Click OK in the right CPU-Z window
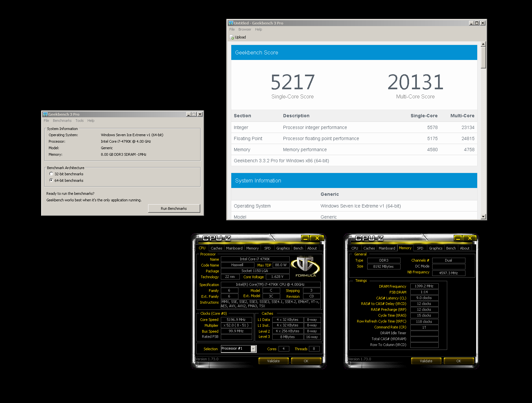This screenshot has width=532, height=403. [459, 361]
